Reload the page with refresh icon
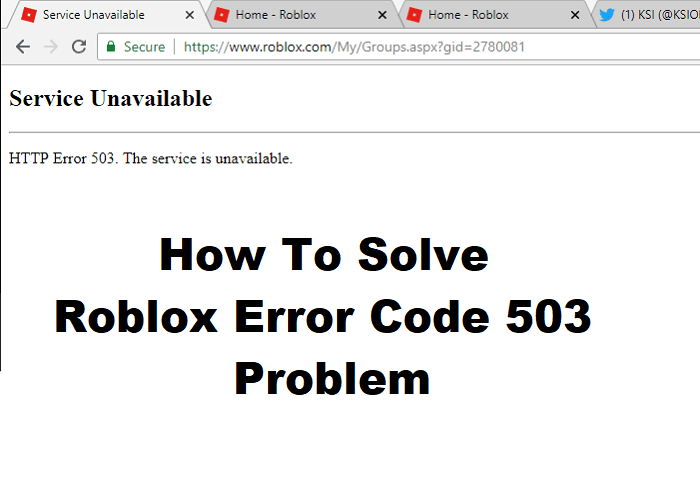This screenshot has height=500, width=700. [x=79, y=46]
